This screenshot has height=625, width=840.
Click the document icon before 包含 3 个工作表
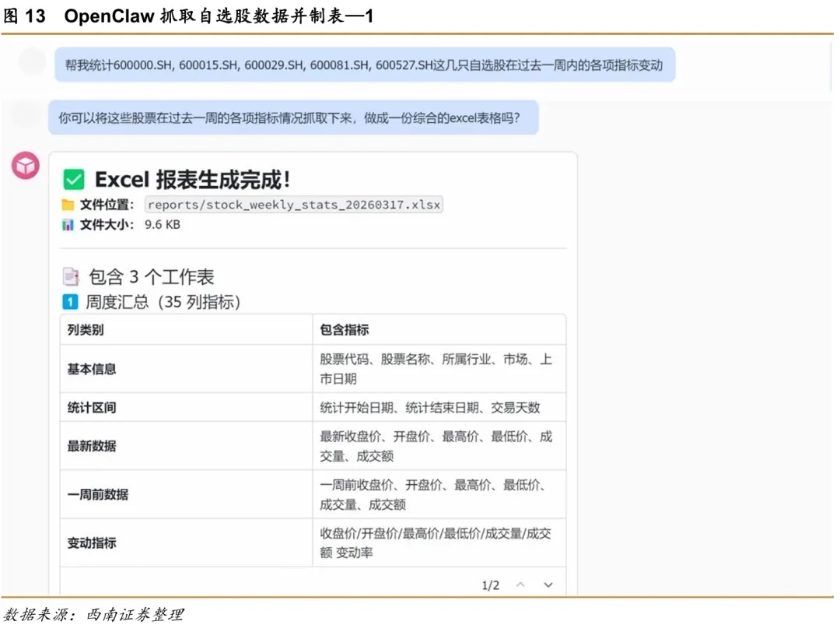click(x=71, y=276)
